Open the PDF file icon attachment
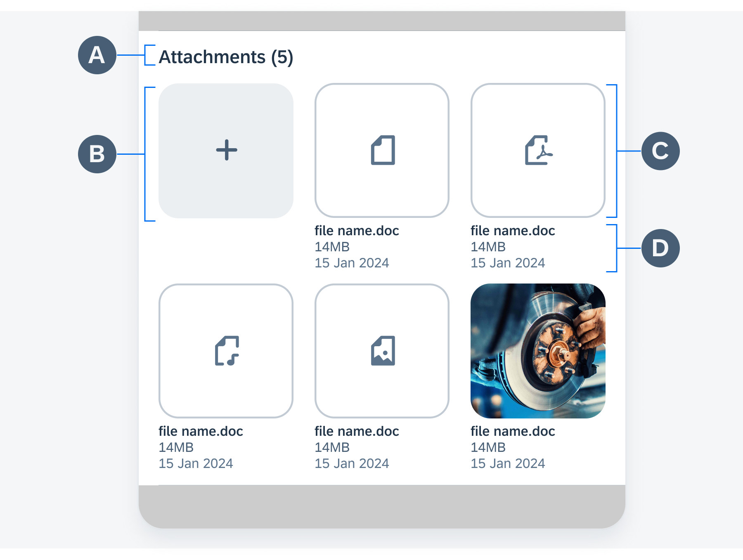Image resolution: width=743 pixels, height=560 pixels. (538, 150)
